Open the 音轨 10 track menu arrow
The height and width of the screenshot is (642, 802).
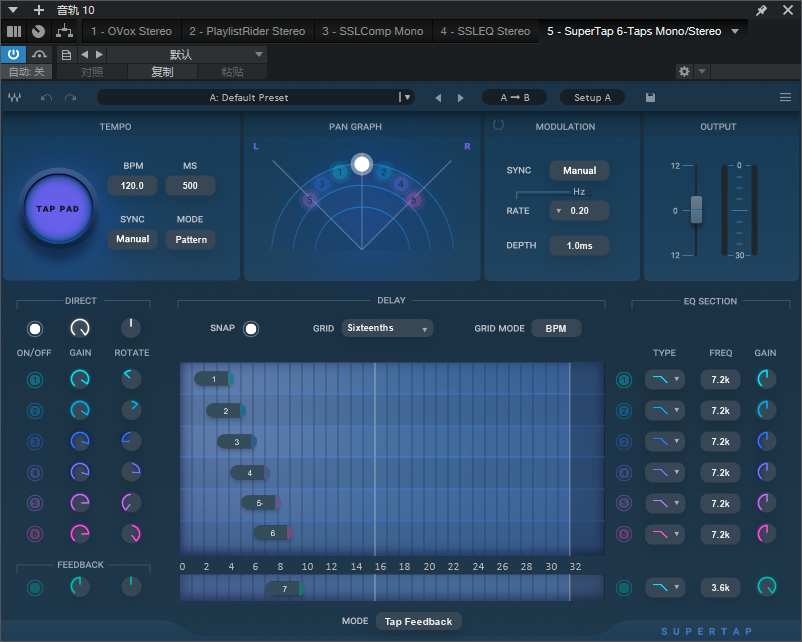[13, 10]
